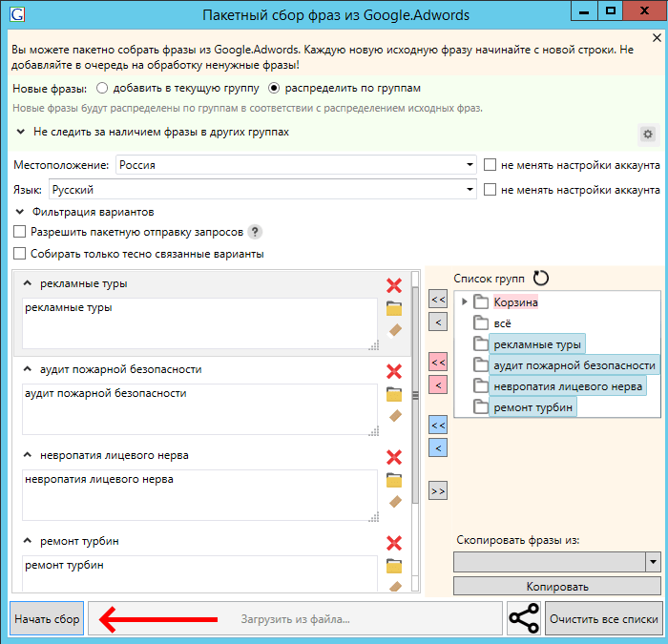This screenshot has width=668, height=644.
Task: Select 'всё' group in tree
Action: pos(502,323)
